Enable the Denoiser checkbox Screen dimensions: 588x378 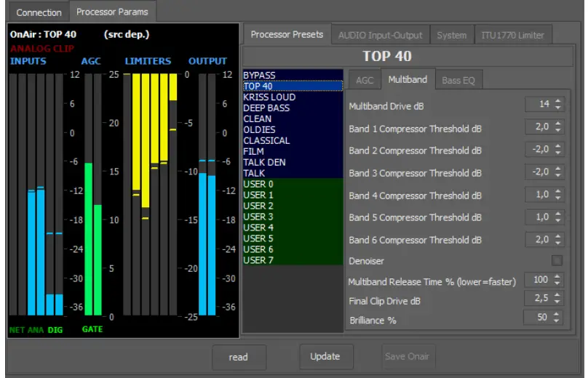point(557,260)
